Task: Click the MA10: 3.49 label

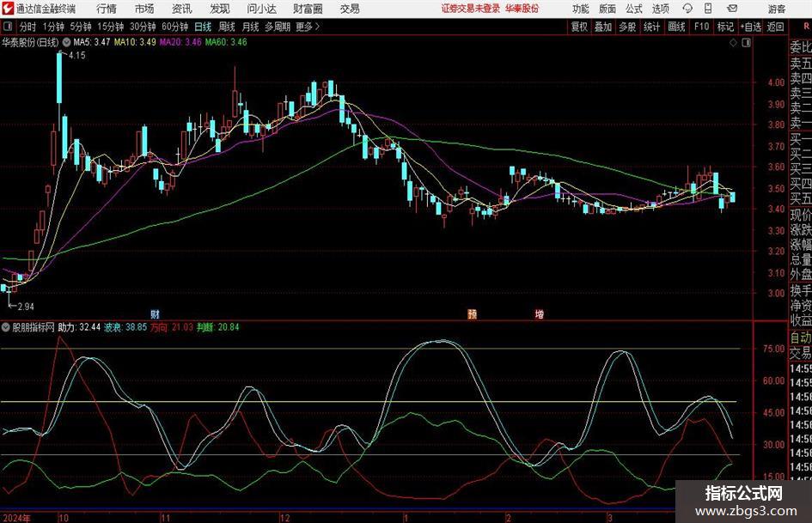Action: (x=135, y=42)
